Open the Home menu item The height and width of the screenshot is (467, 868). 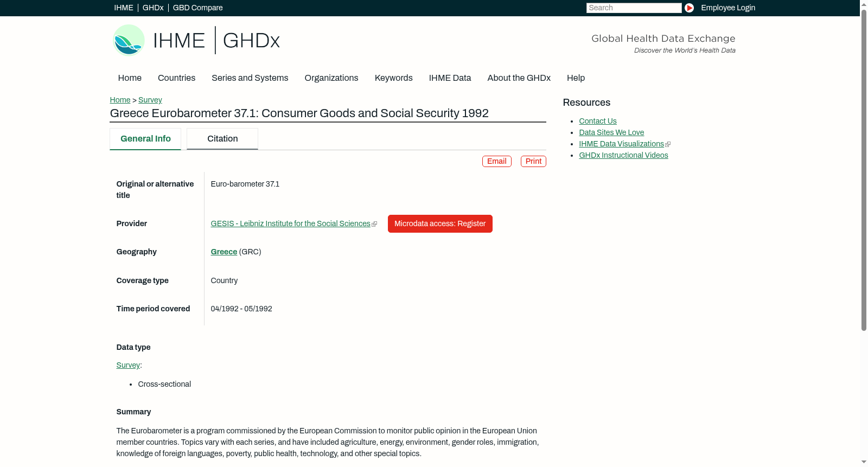(130, 78)
